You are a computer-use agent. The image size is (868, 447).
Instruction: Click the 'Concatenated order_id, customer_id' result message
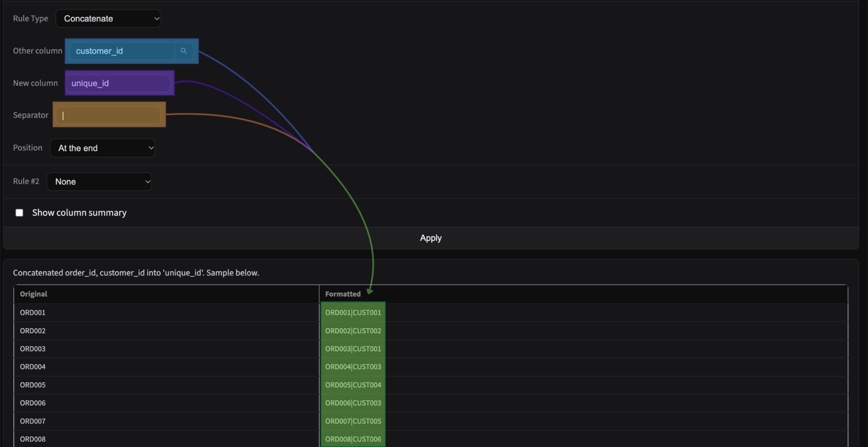pos(136,273)
